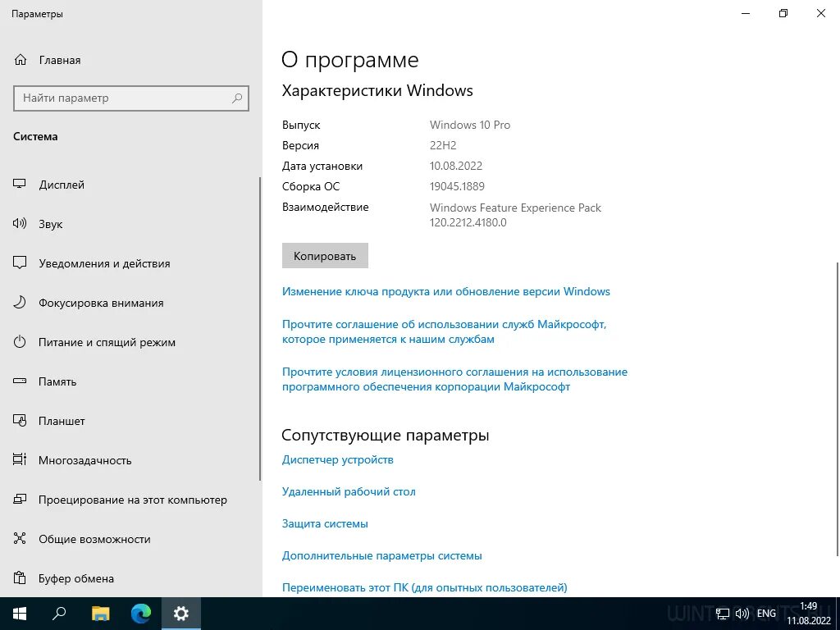Switch the ENG input language indicator

(766, 614)
